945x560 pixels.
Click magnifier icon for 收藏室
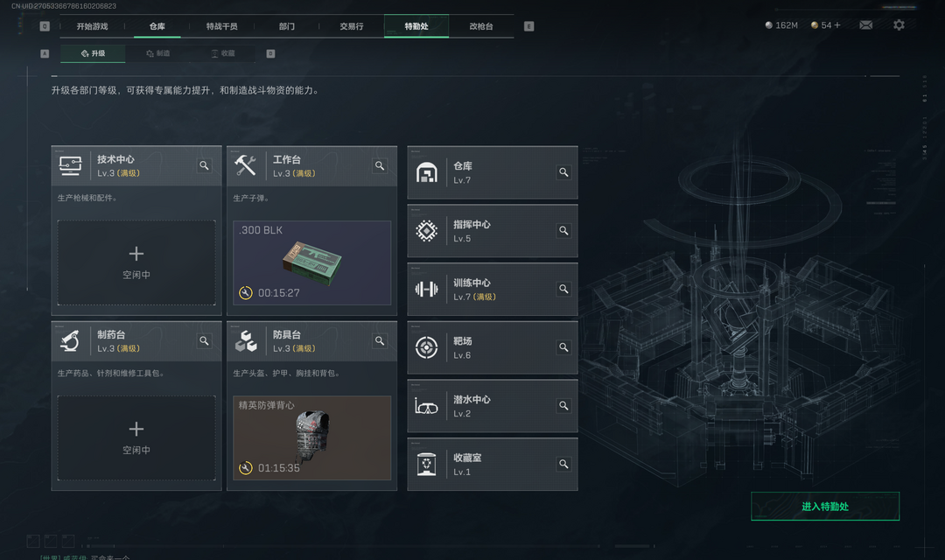563,464
